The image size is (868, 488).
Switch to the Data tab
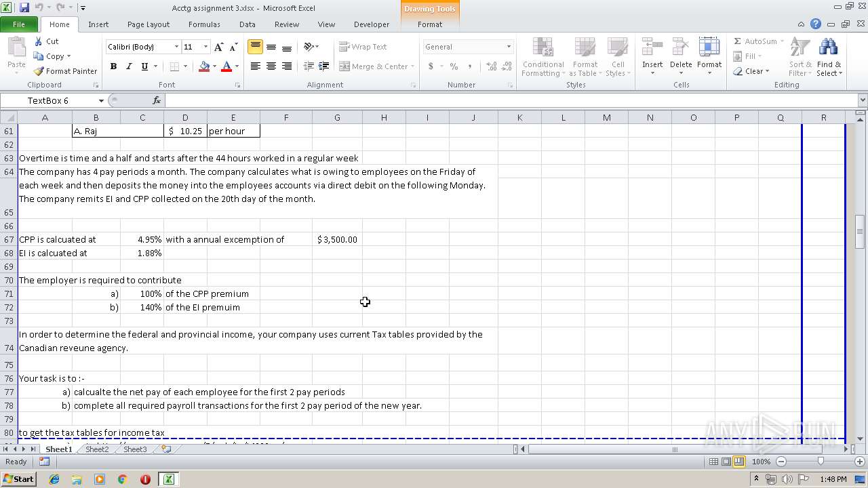pos(248,24)
